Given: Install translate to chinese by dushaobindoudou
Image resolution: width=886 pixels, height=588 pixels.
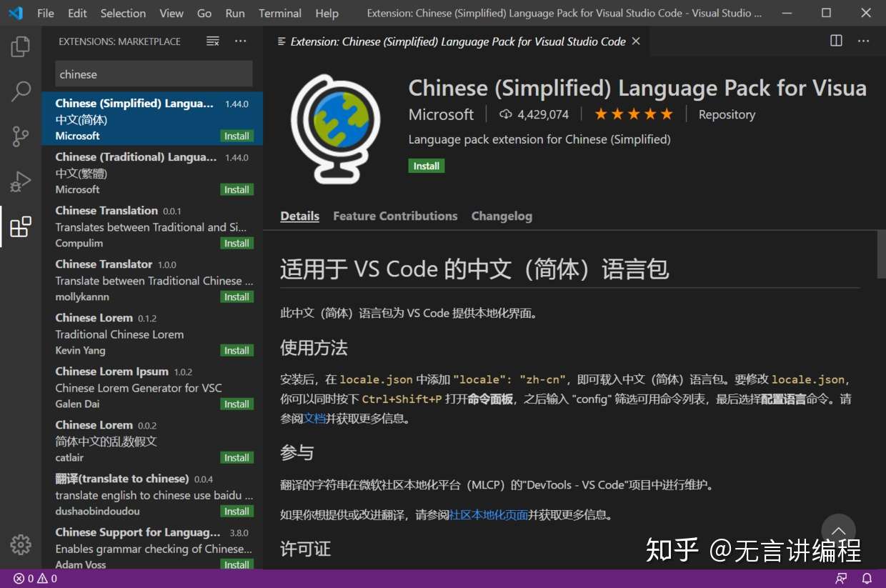Looking at the screenshot, I should 237,511.
